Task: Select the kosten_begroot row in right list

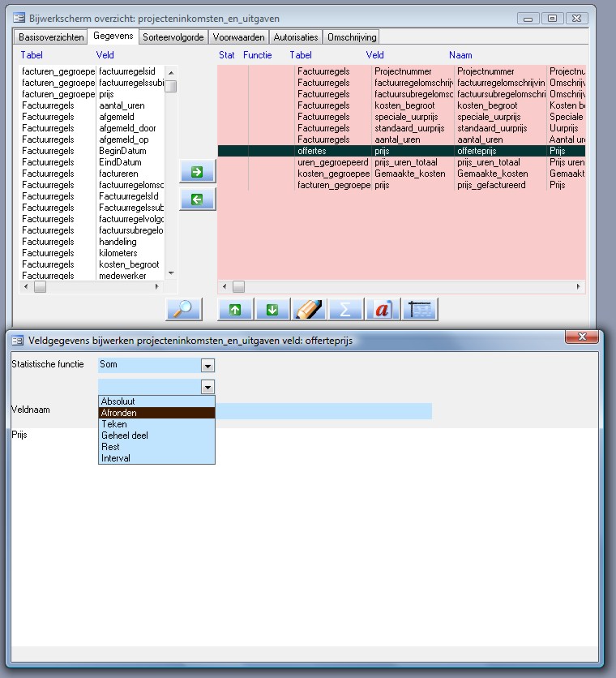Action: click(x=401, y=105)
